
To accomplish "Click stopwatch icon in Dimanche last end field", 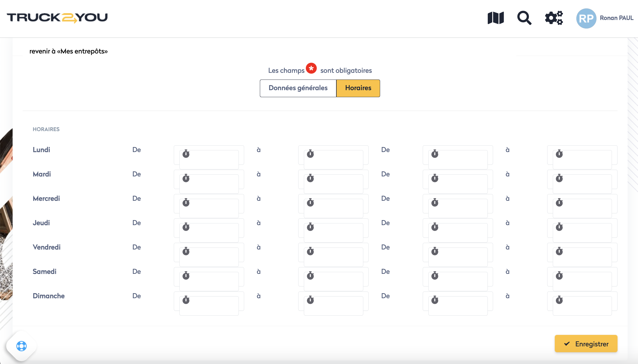I will point(559,300).
